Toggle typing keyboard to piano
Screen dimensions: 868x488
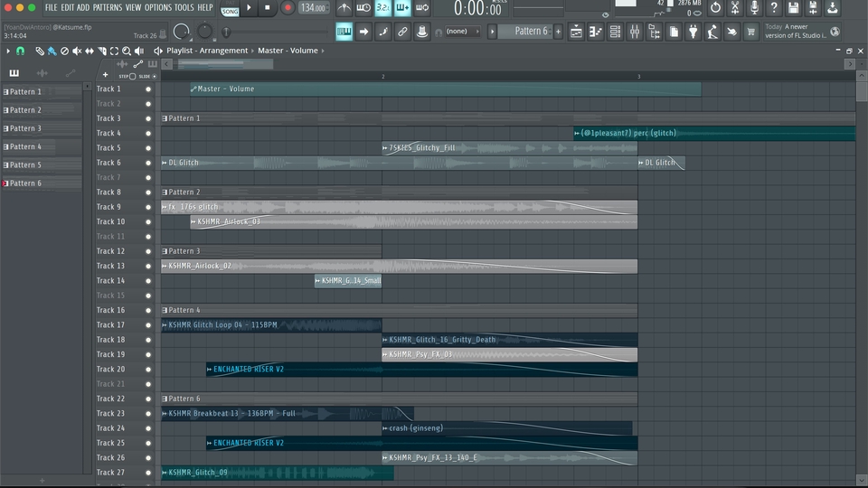coord(344,32)
